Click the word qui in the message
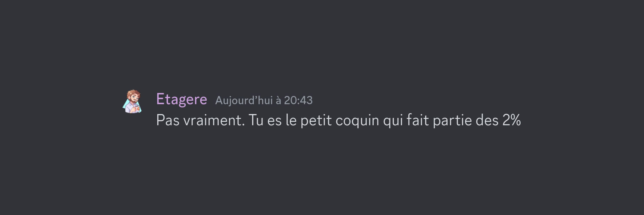 point(393,121)
